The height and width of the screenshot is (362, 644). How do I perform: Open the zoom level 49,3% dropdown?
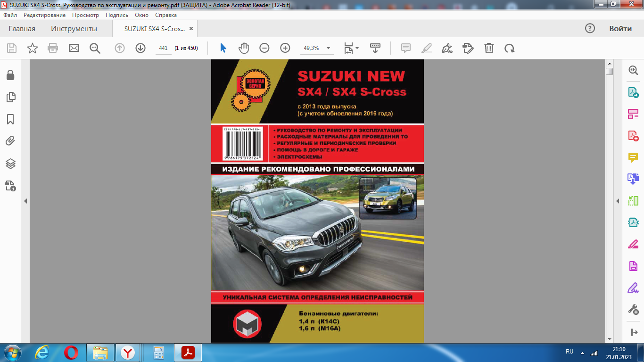point(328,48)
